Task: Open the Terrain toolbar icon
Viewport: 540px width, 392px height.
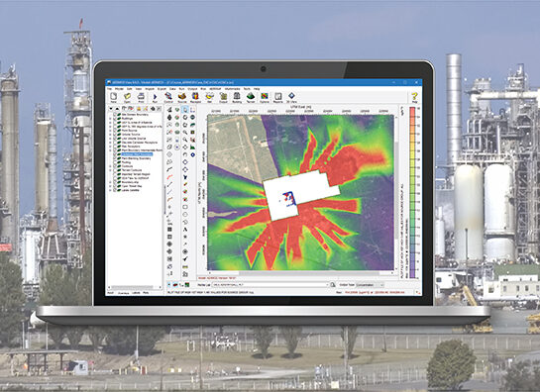Action: (x=251, y=97)
